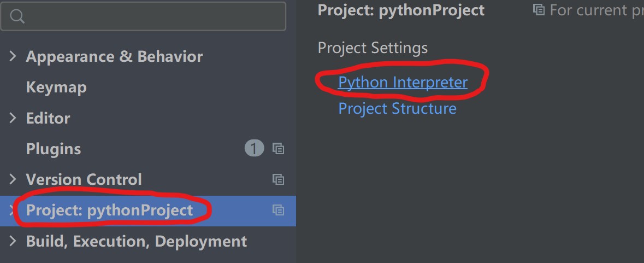
Task: Click the project-level icon beside Version Control
Action: pyautogui.click(x=279, y=179)
